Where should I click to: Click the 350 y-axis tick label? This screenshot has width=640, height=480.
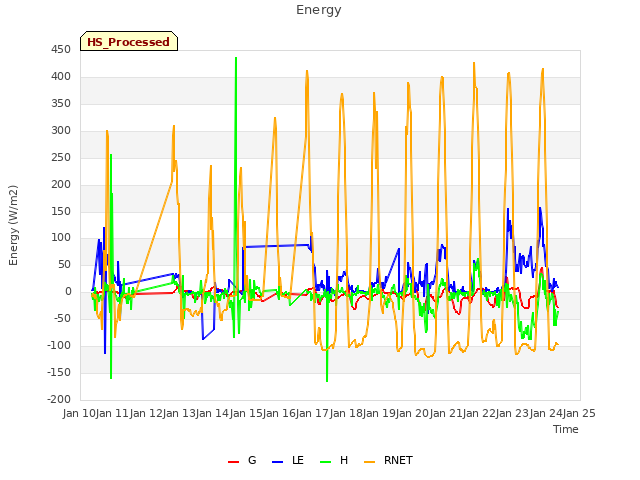click(x=61, y=104)
